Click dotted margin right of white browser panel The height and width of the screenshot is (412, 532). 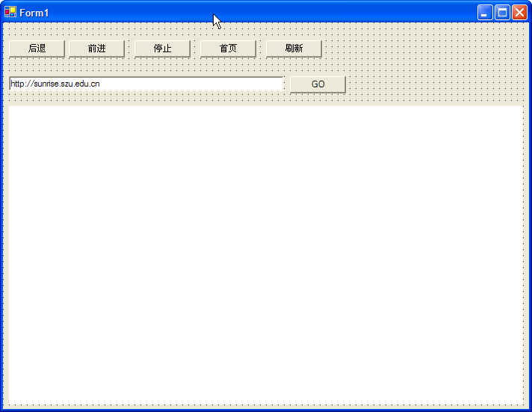[526, 254]
